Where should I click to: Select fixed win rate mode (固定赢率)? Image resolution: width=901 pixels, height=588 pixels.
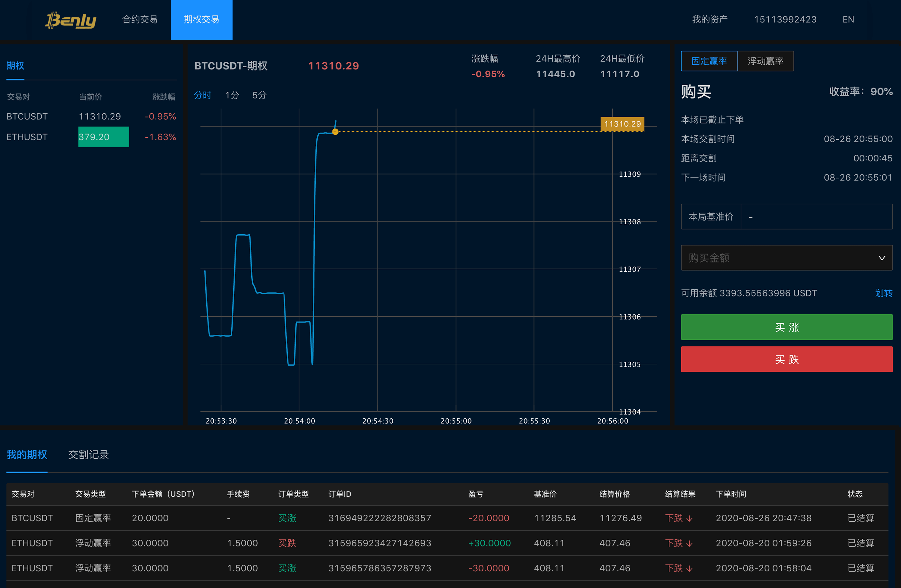[x=709, y=61]
